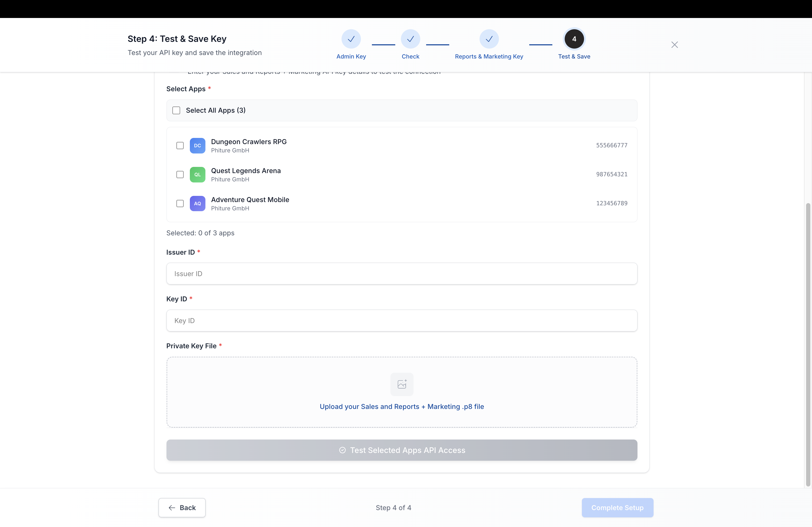Upload your Sales and Reports .p8 file
812x527 pixels.
click(402, 406)
